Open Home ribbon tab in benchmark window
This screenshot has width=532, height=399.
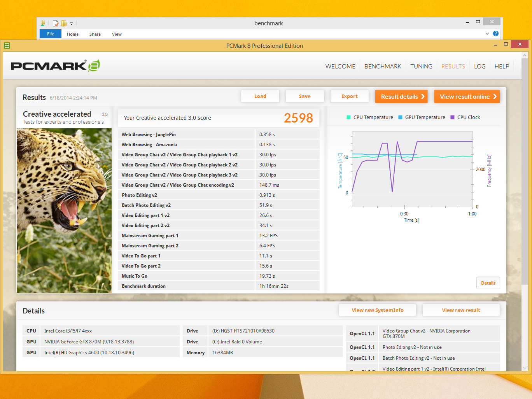[x=73, y=34]
